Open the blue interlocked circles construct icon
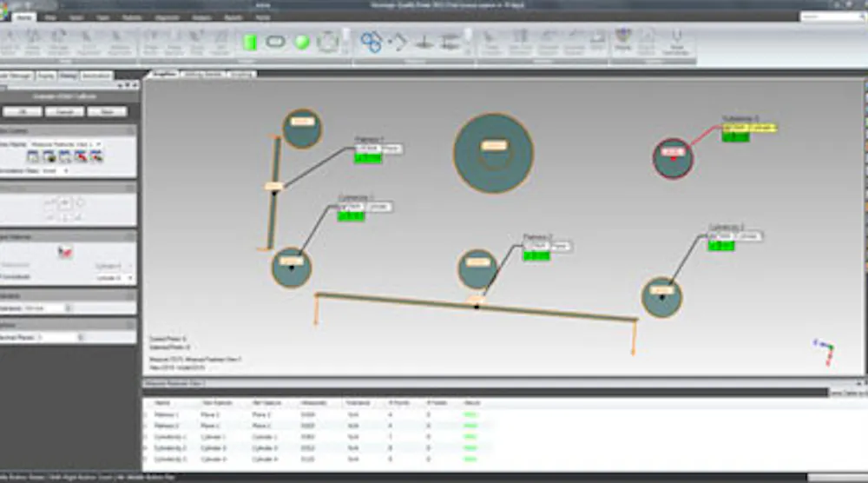Viewport: 868px width, 483px height. pyautogui.click(x=372, y=42)
